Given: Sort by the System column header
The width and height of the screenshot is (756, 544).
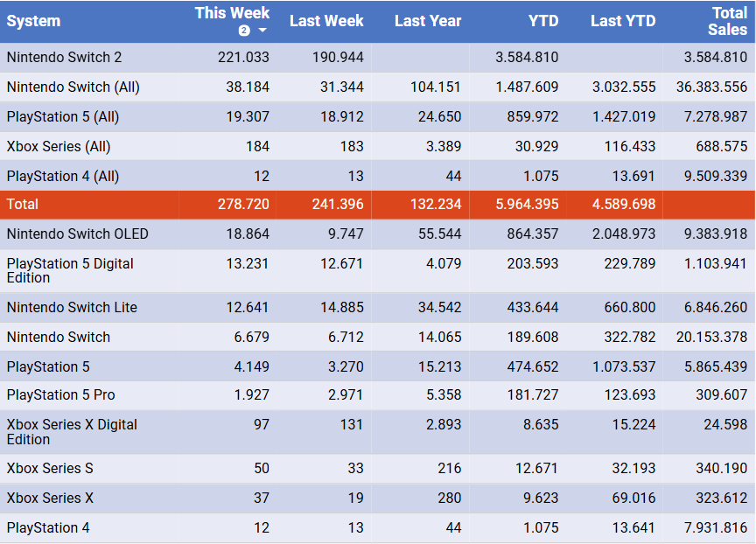Looking at the screenshot, I should pos(33,21).
